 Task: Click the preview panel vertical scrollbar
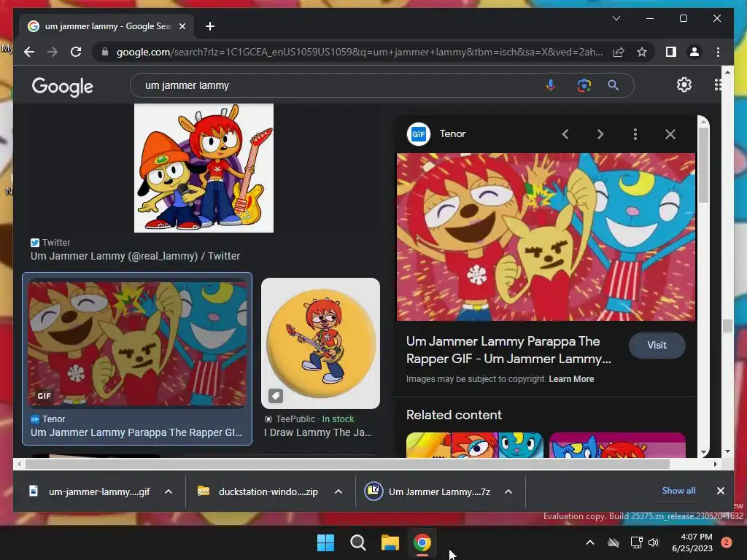pyautogui.click(x=704, y=164)
